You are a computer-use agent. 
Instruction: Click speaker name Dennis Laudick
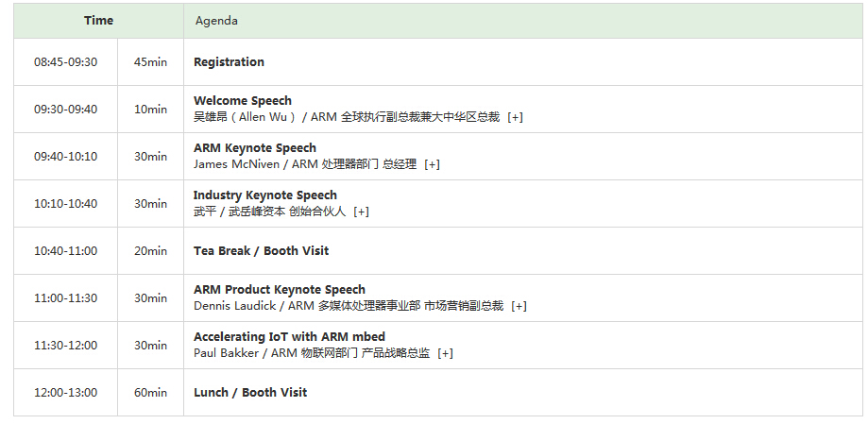tap(235, 306)
